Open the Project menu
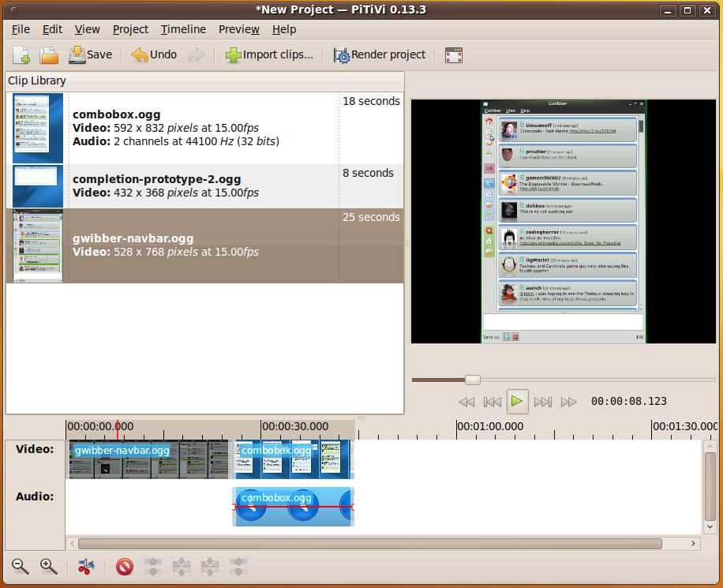This screenshot has width=723, height=588. [130, 29]
